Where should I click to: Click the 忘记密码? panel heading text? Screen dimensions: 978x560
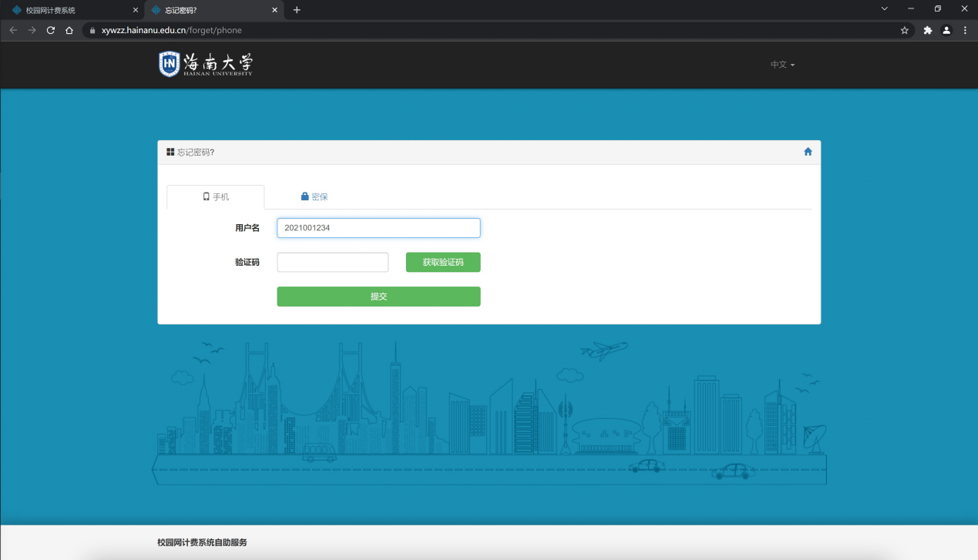point(196,153)
